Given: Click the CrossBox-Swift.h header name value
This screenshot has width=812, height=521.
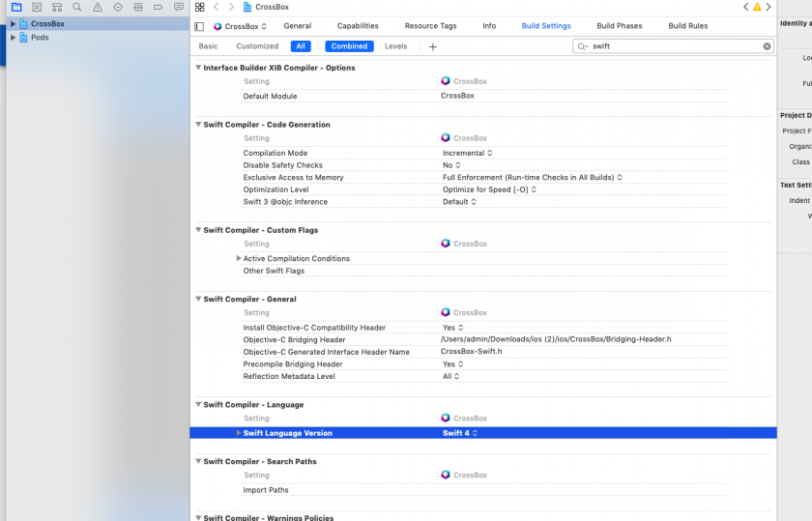Looking at the screenshot, I should coord(472,351).
